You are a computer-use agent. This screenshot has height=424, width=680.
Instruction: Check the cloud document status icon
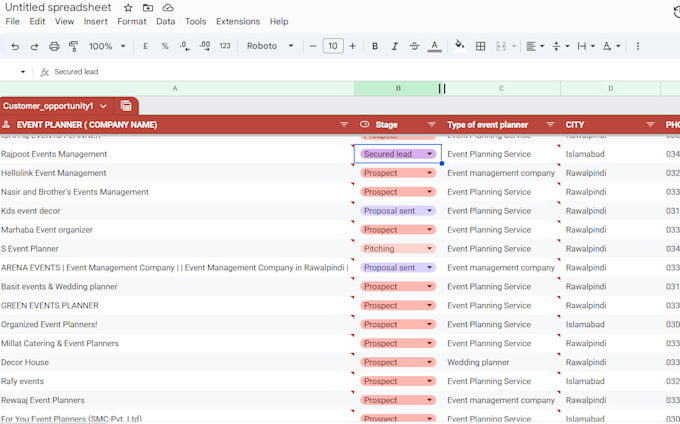168,8
